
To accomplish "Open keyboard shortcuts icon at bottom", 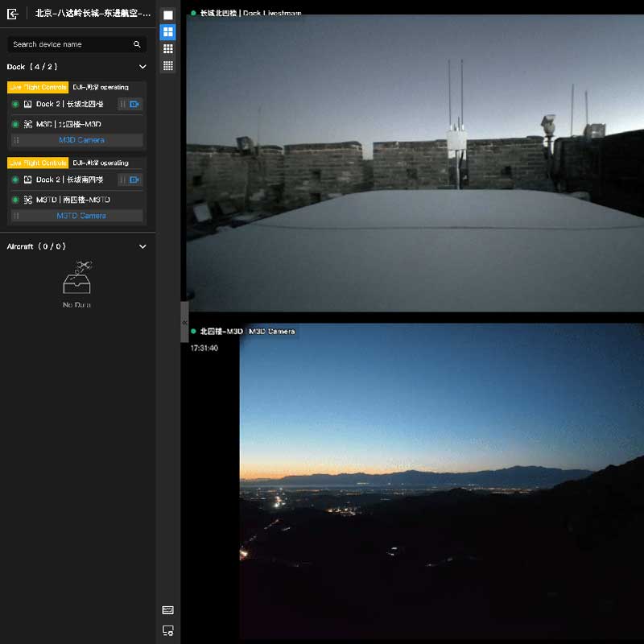I will click(168, 610).
